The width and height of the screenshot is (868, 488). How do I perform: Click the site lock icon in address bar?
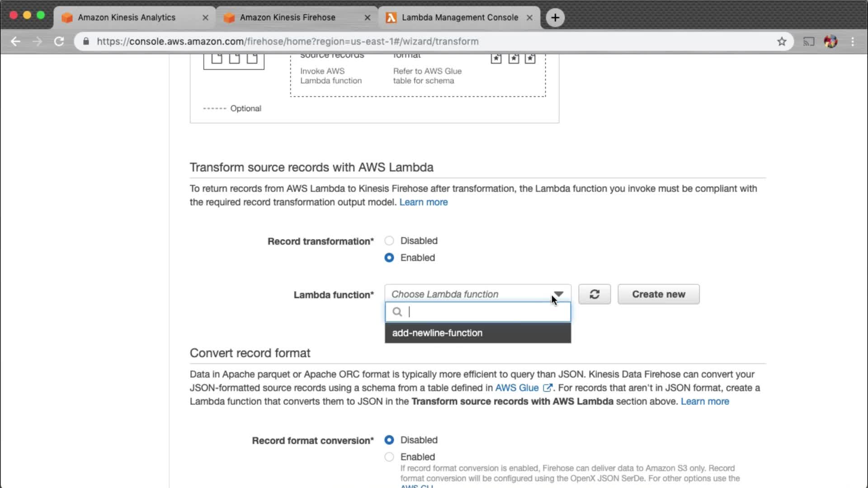pos(86,42)
